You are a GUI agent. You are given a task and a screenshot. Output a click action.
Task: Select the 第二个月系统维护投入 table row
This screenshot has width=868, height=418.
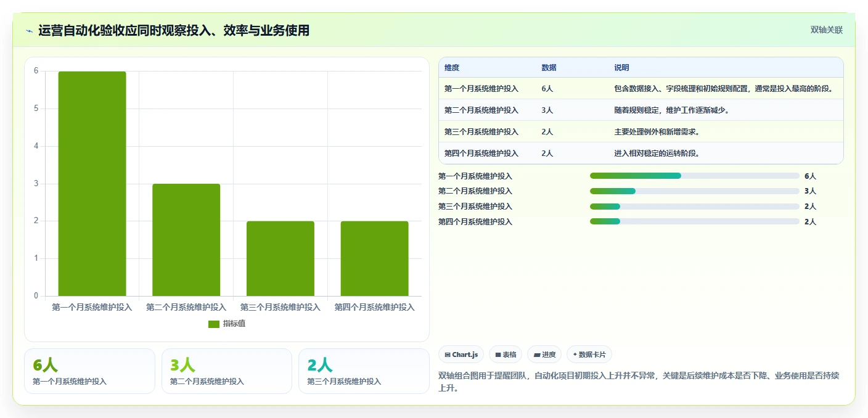(641, 110)
